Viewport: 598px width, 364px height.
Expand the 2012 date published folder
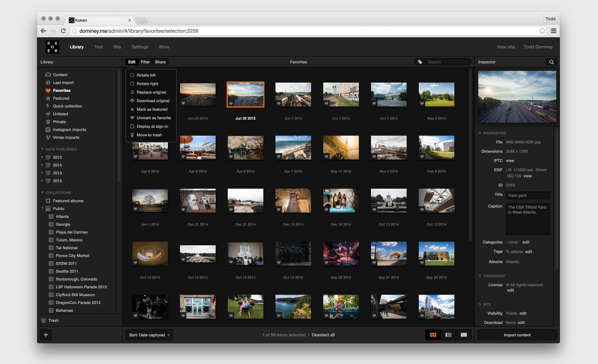click(x=42, y=181)
